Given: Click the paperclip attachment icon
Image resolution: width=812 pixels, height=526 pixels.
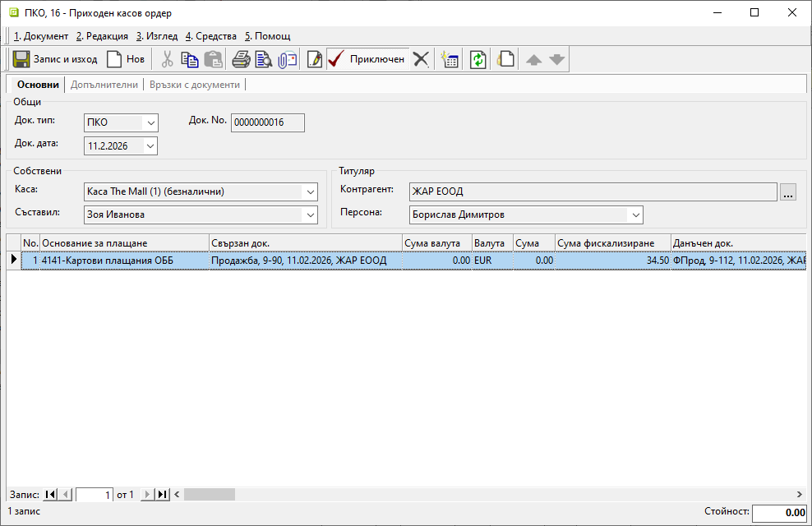Looking at the screenshot, I should pos(287,59).
